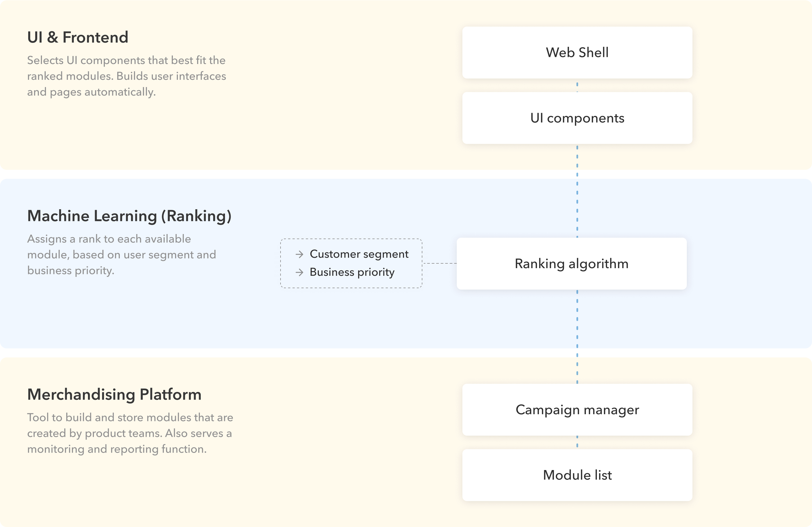Open the Campaign manager box
The image size is (812, 527).
[577, 410]
